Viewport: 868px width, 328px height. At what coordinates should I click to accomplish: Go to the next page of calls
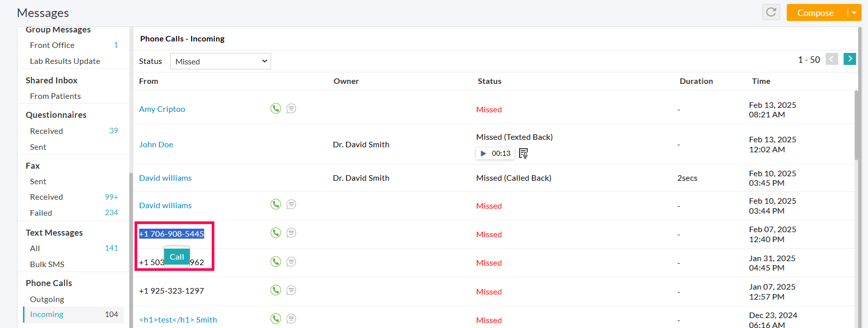(850, 59)
